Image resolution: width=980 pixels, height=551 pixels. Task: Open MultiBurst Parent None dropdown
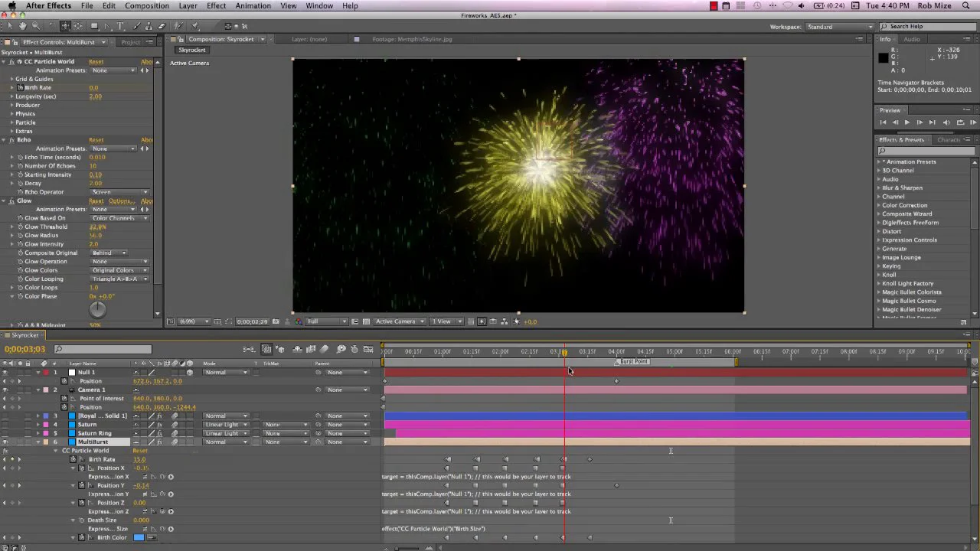[347, 442]
